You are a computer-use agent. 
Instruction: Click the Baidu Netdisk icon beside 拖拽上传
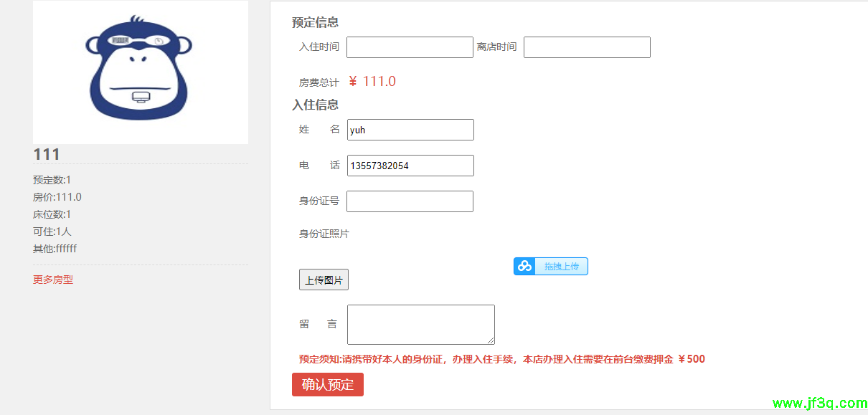click(524, 266)
